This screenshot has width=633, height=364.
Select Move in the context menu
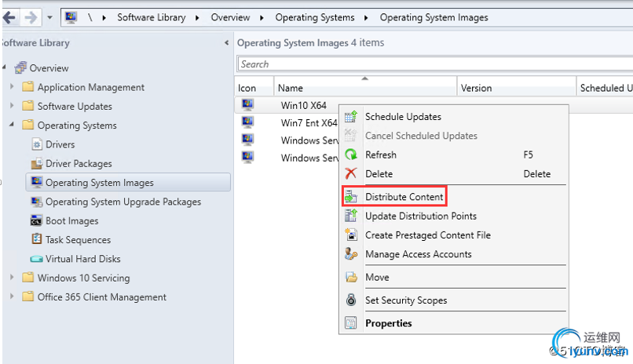[x=377, y=278]
